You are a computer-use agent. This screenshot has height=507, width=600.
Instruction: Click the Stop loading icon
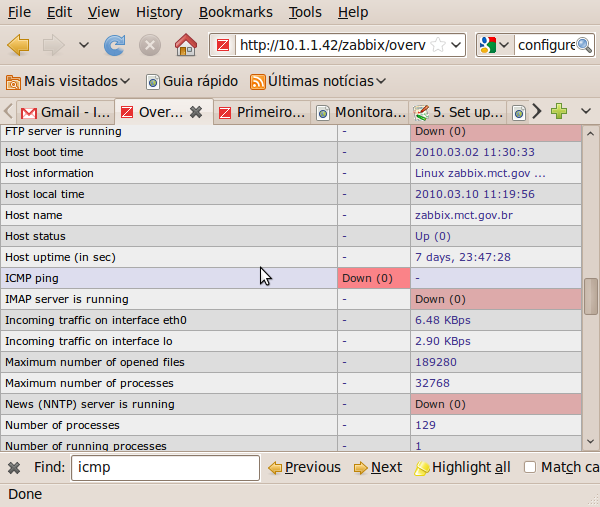point(149,46)
